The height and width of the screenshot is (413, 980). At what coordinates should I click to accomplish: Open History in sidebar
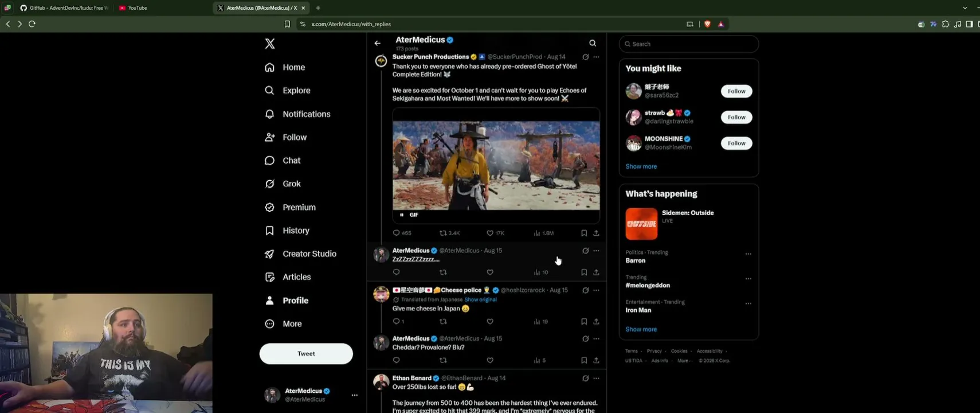287,231
